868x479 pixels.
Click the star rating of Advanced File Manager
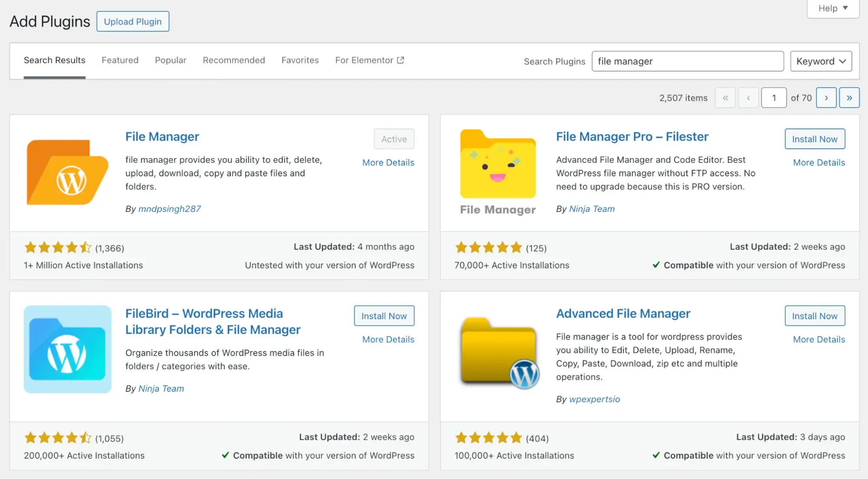pos(488,438)
